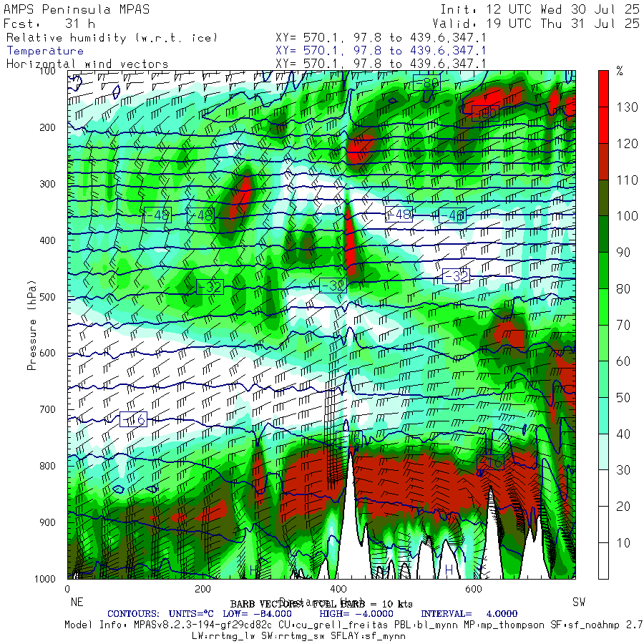Pick the colorbar segment between 120 and 130
This screenshot has height=644, width=644.
[x=603, y=125]
